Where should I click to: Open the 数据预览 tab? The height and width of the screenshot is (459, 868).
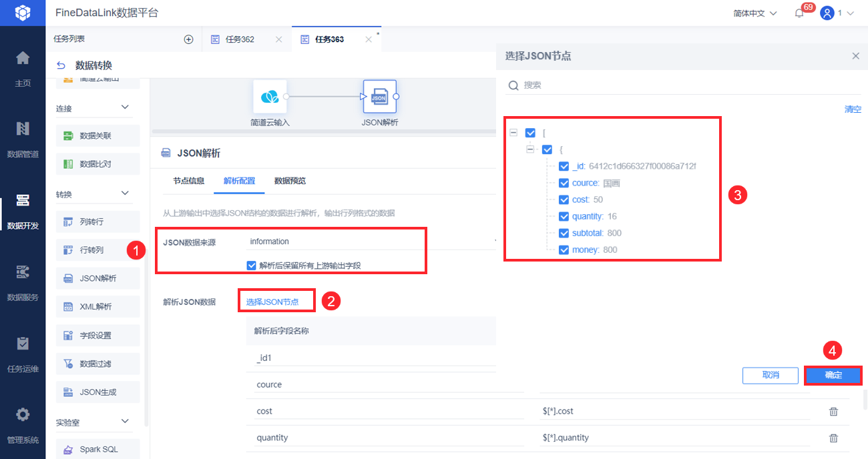[290, 181]
